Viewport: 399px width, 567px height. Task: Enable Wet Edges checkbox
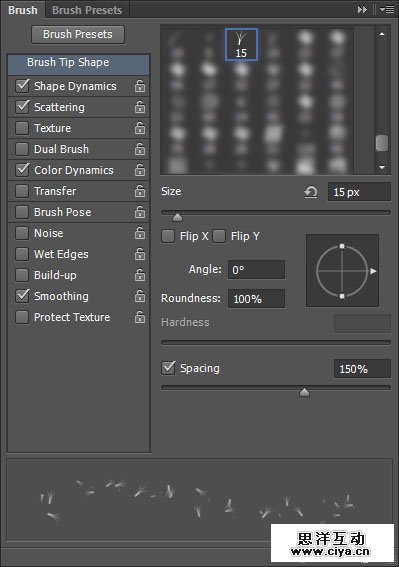22,254
